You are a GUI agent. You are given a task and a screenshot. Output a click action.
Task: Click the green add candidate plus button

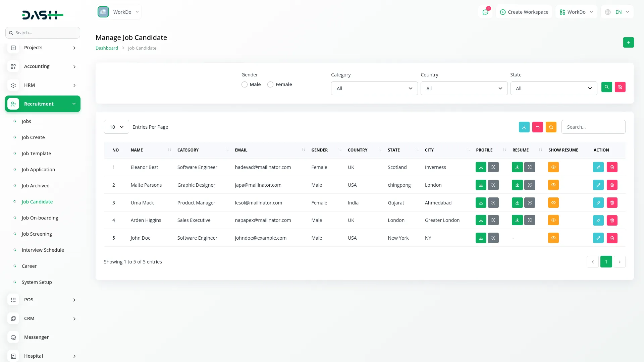click(x=628, y=43)
